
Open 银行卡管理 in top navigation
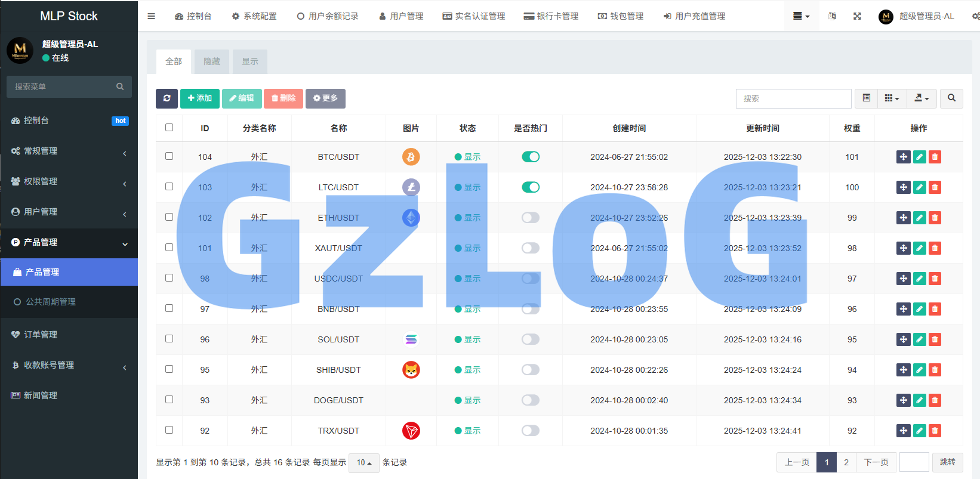click(551, 16)
